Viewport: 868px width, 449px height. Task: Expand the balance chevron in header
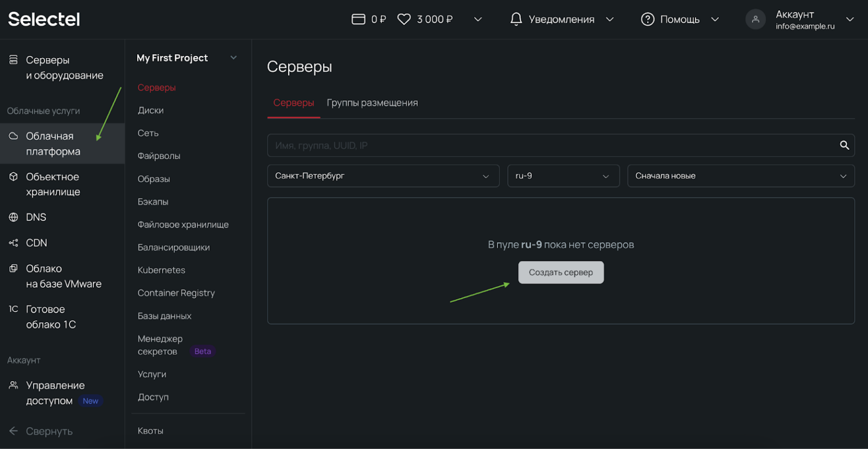(478, 19)
